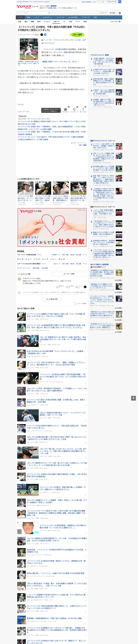Image resolution: width=138 pixels, height=644 pixels.
Task: Click the ラーズ・ヌートバー player link
Action: [x=24, y=268]
